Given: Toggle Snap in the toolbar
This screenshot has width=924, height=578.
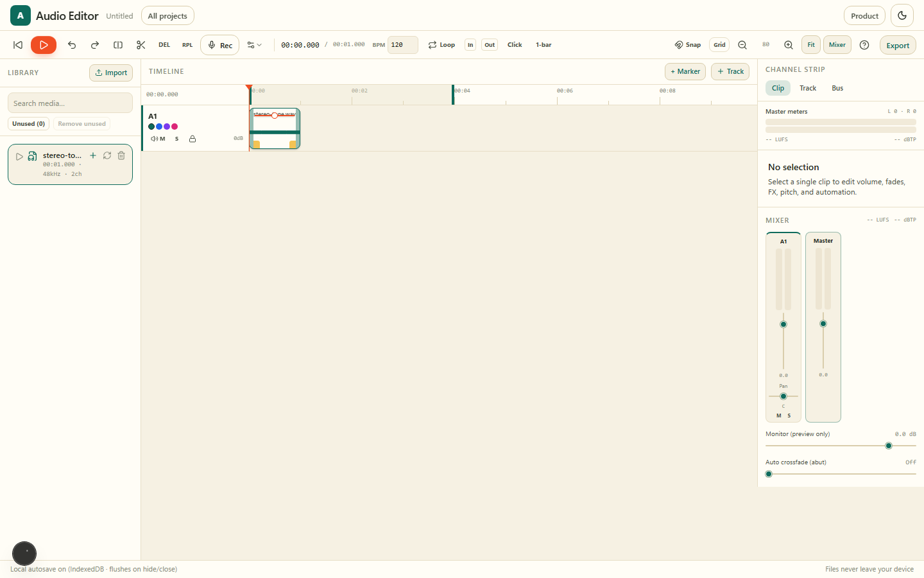Looking at the screenshot, I should coord(687,45).
